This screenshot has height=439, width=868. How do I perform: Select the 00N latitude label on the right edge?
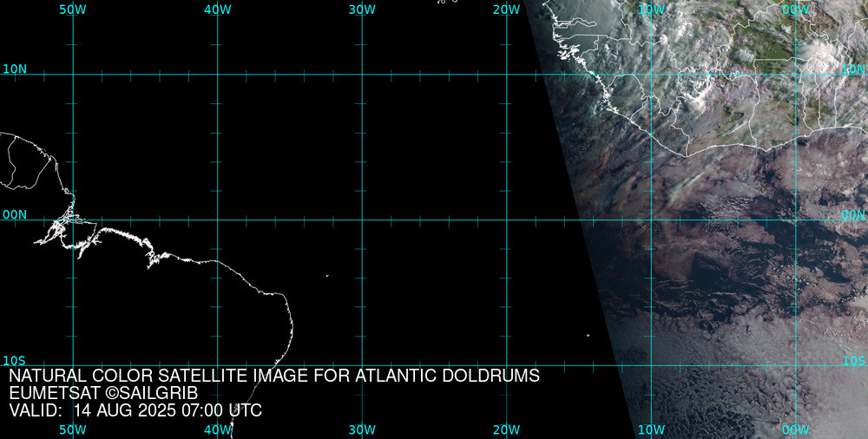pos(853,215)
